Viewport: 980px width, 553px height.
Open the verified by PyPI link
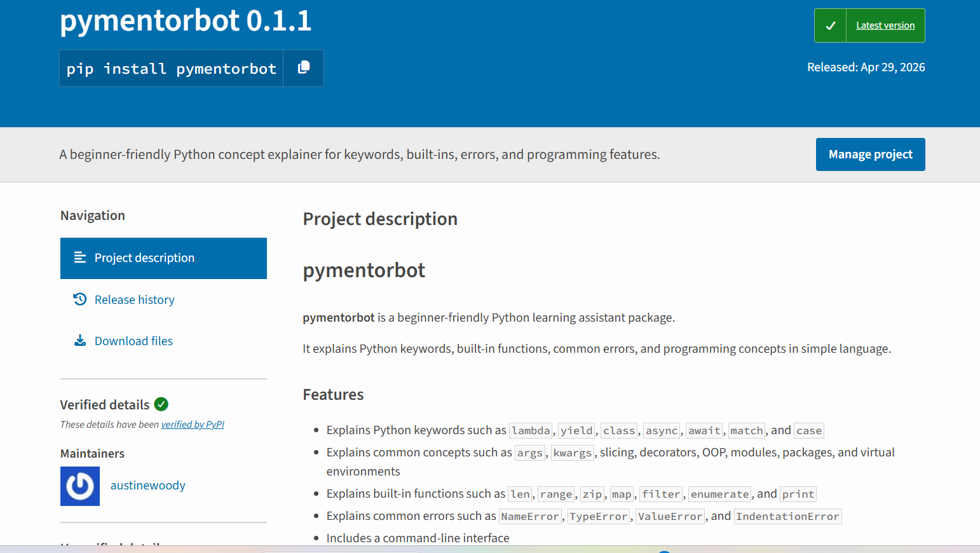tap(193, 425)
